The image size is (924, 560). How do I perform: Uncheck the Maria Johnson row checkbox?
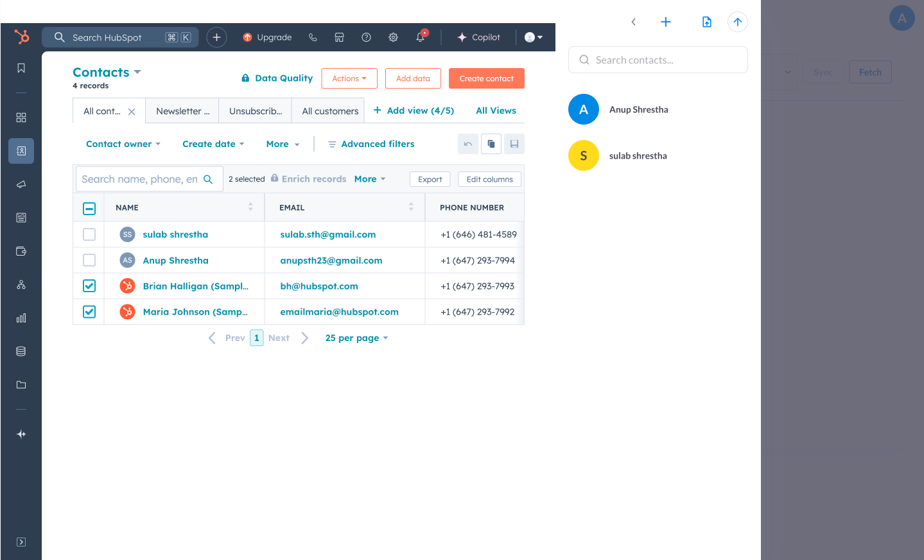pyautogui.click(x=89, y=311)
